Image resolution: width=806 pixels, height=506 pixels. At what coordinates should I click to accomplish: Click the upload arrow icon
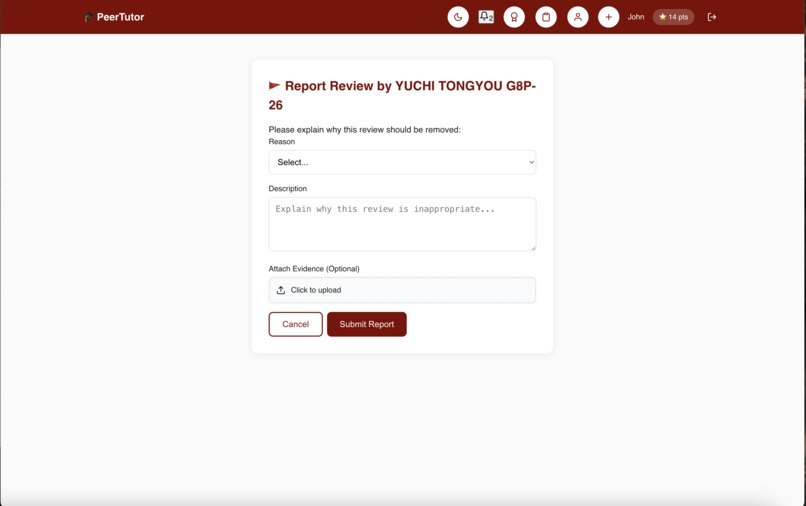tap(281, 290)
